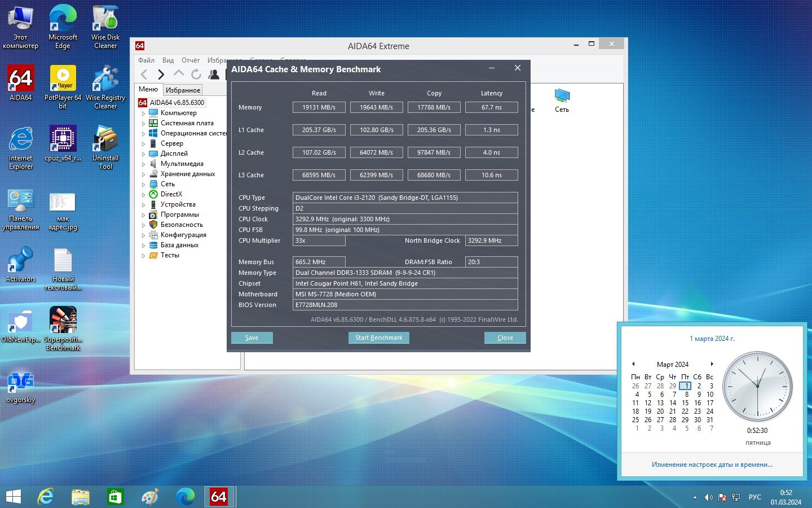Select March 15 in the calendar
This screenshot has height=508, width=812.
click(x=685, y=403)
